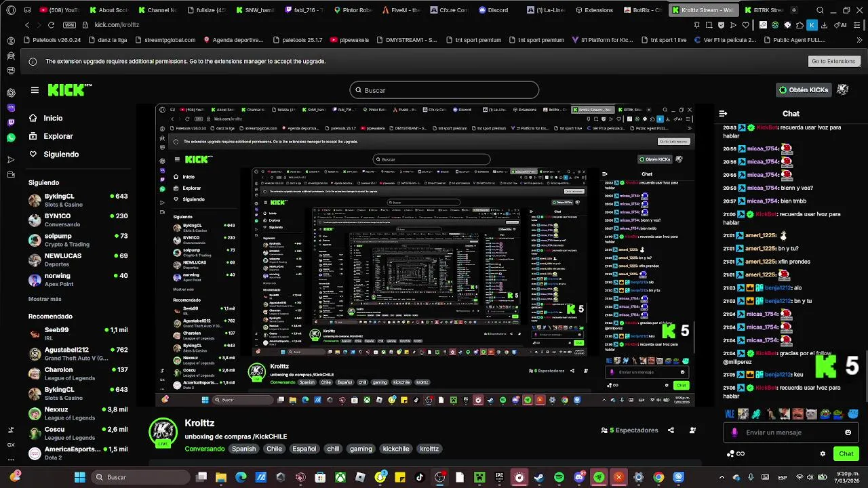Open norwing channel in followed list
This screenshot has width=868, height=488.
coord(78,279)
